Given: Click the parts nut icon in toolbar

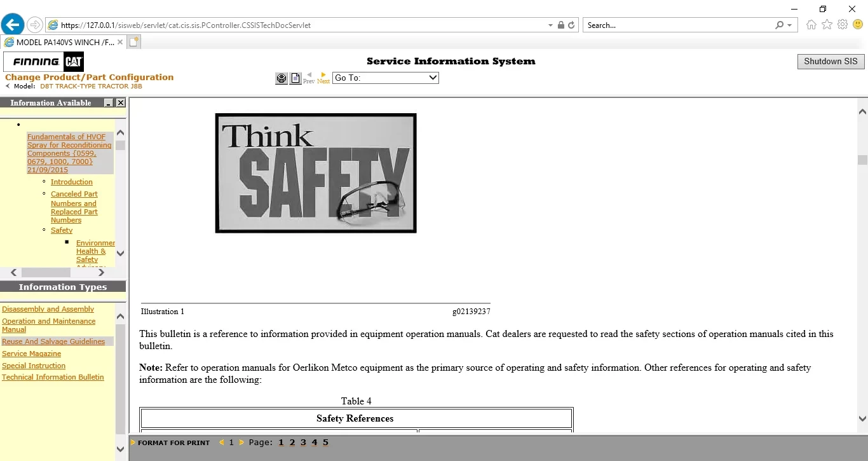Looking at the screenshot, I should pyautogui.click(x=281, y=78).
